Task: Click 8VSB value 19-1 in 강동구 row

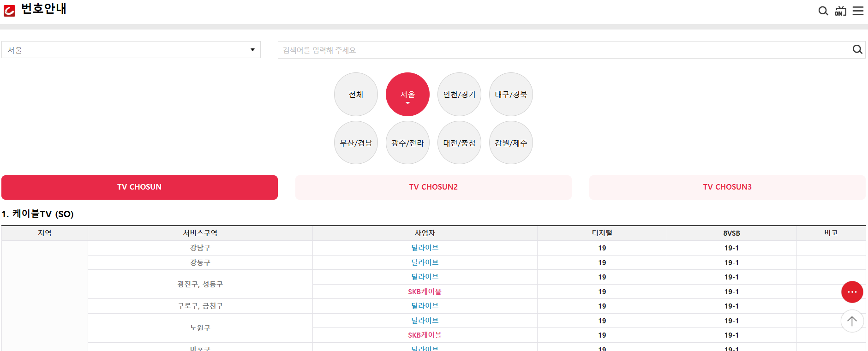Action: [731, 262]
